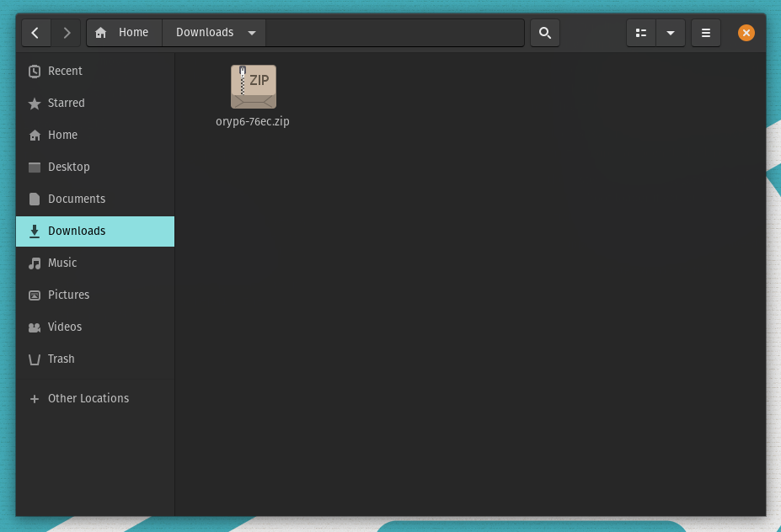
Task: Navigate back using the back arrow
Action: (x=35, y=32)
